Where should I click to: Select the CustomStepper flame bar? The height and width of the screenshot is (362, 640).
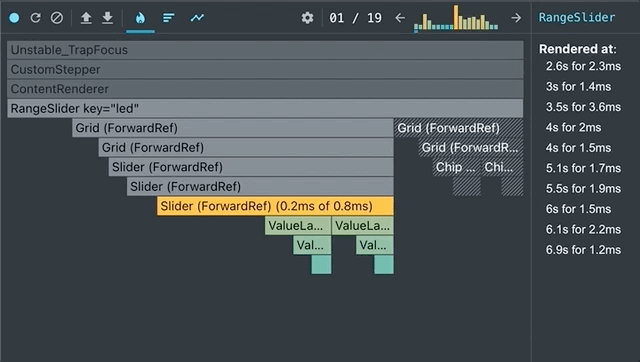point(265,69)
